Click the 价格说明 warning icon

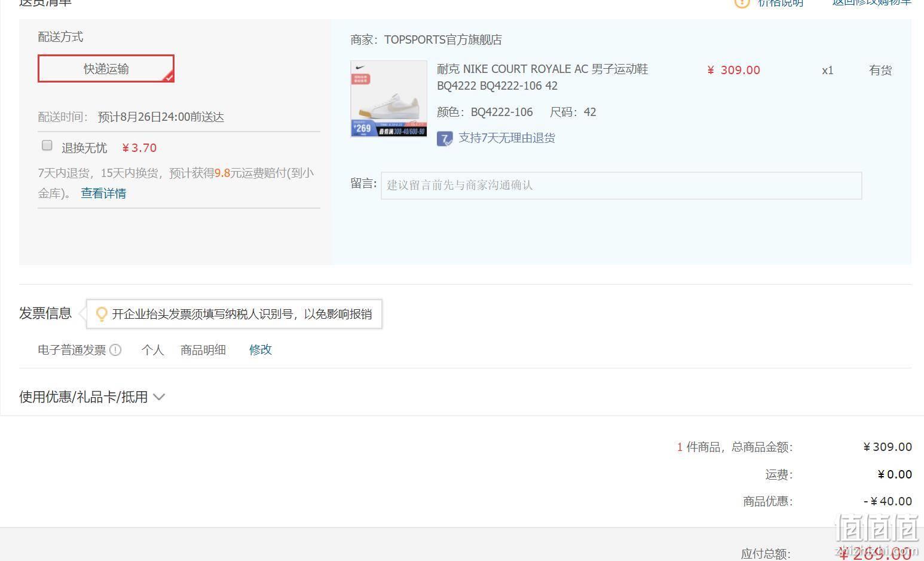pos(742,2)
